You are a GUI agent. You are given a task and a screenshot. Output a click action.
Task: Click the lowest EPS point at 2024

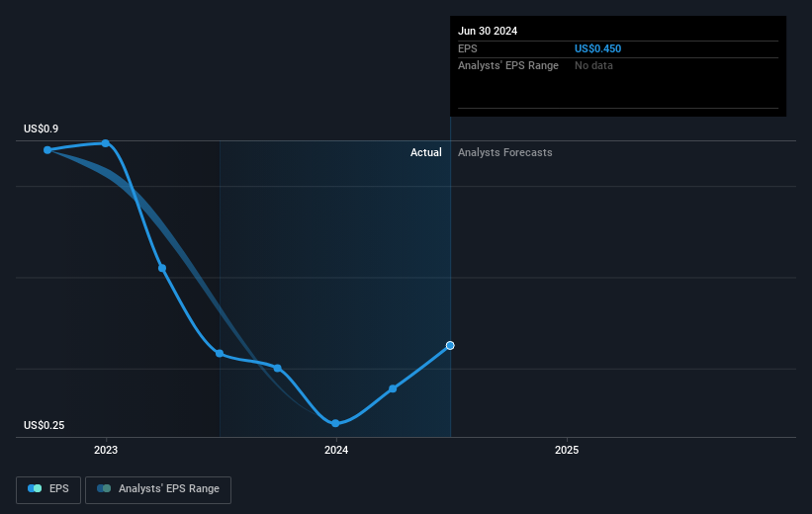pos(335,423)
